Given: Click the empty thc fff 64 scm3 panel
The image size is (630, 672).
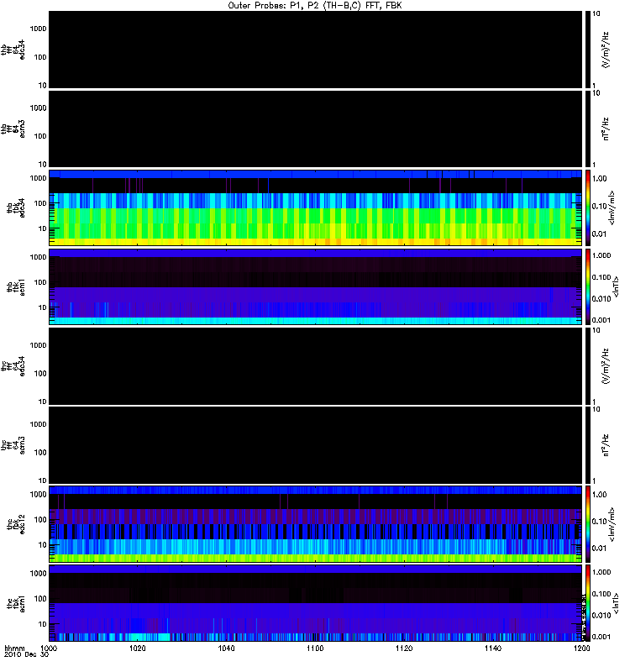Looking at the screenshot, I should click(315, 445).
